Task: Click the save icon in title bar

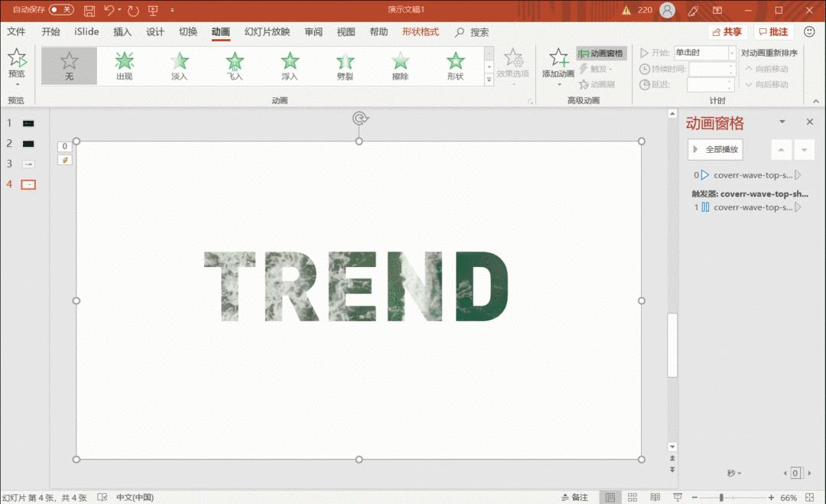Action: point(89,11)
